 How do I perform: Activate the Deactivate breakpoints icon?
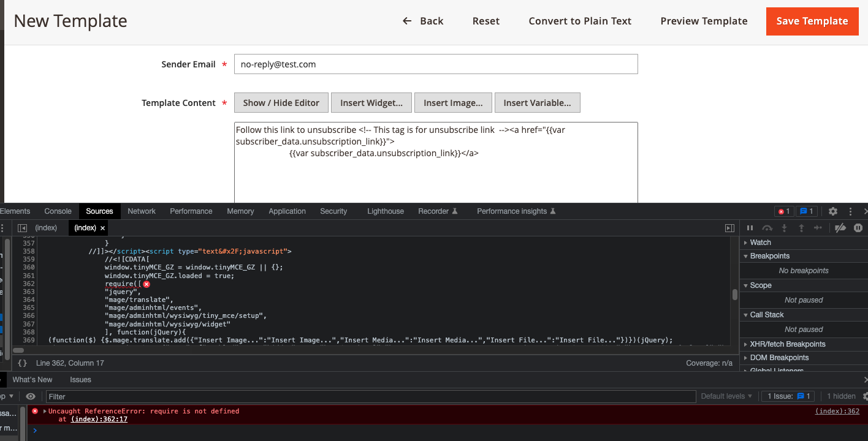tap(840, 228)
